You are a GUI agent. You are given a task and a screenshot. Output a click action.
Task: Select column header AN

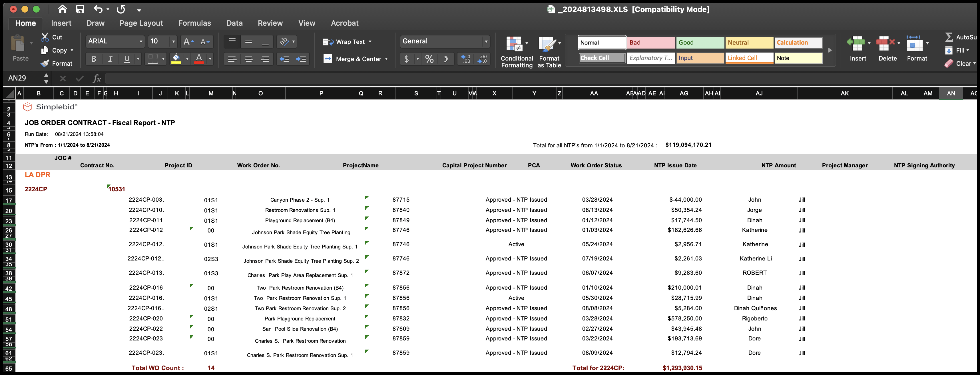pos(951,93)
